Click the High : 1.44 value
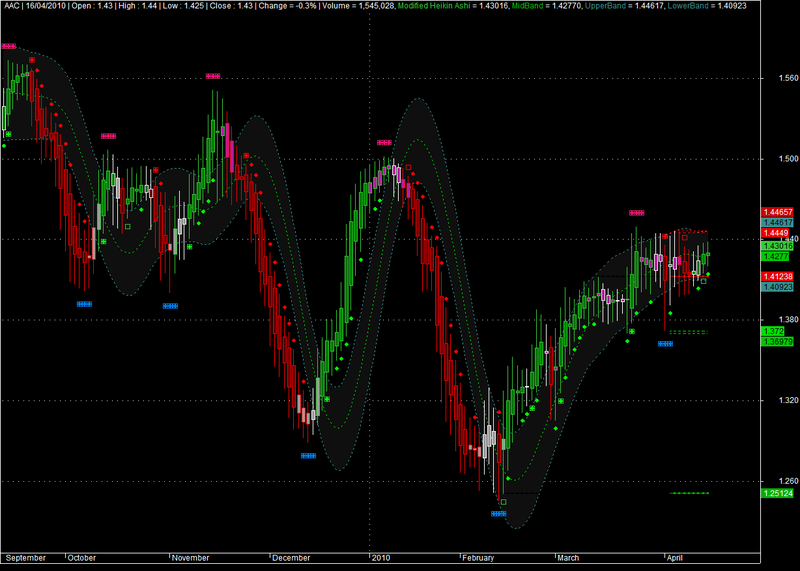The width and height of the screenshot is (800, 571). click(x=138, y=6)
